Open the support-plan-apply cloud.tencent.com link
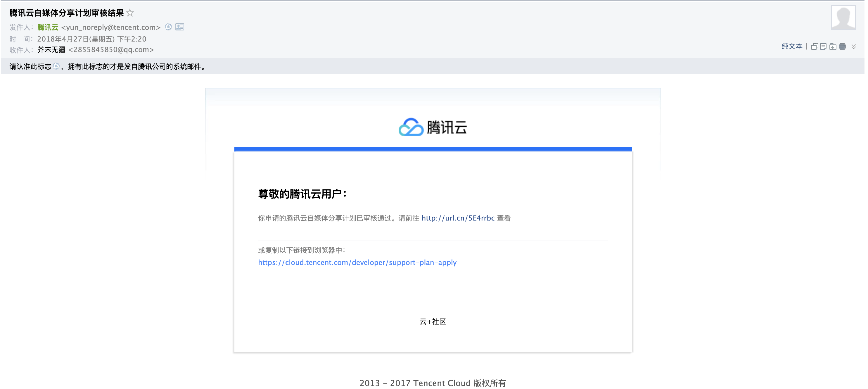Screen dimensions: 868x389 [357, 263]
